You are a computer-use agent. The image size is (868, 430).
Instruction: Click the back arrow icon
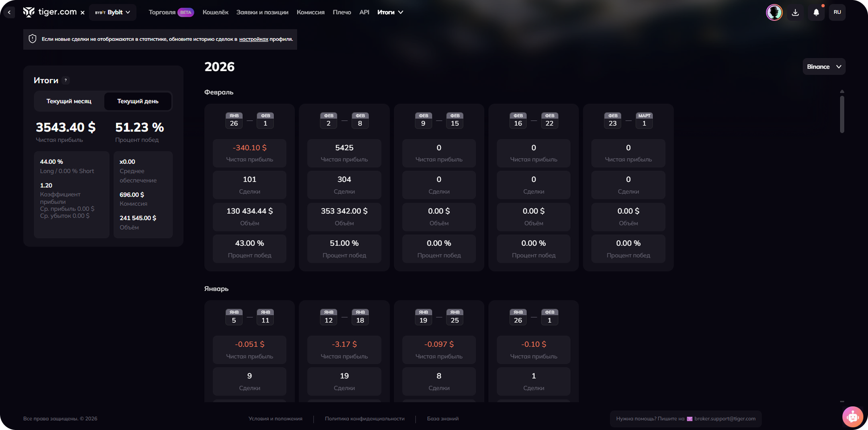click(9, 12)
